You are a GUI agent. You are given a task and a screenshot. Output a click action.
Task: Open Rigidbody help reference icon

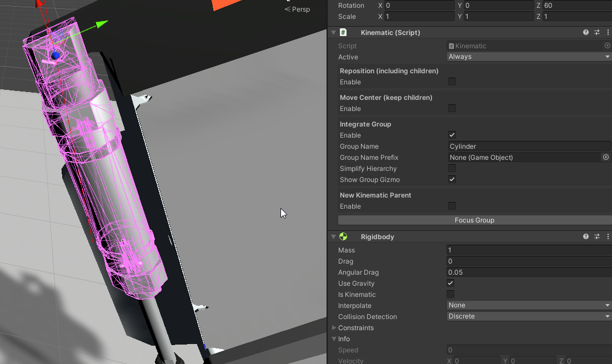(x=586, y=237)
